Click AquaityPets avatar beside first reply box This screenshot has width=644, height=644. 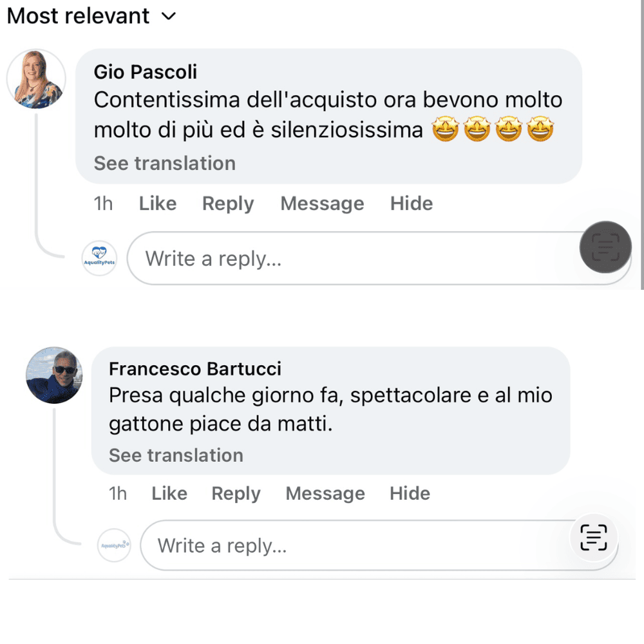pyautogui.click(x=100, y=259)
